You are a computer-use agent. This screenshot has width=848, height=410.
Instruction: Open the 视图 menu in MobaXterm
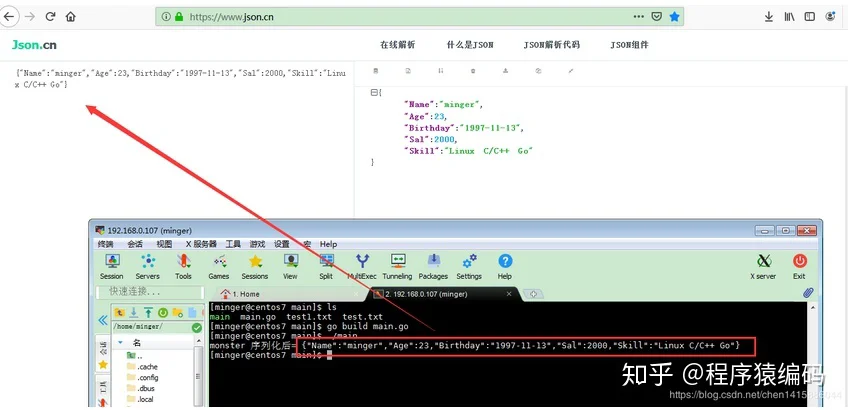(x=164, y=244)
